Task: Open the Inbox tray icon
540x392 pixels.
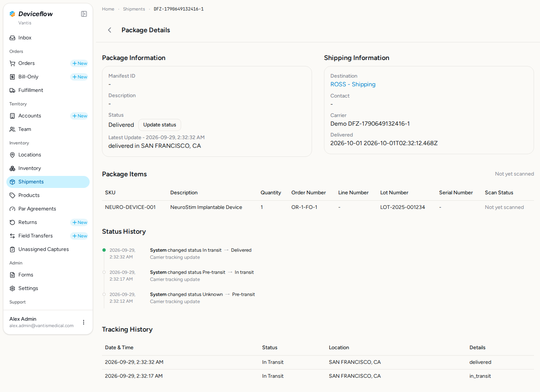Action: click(x=12, y=38)
